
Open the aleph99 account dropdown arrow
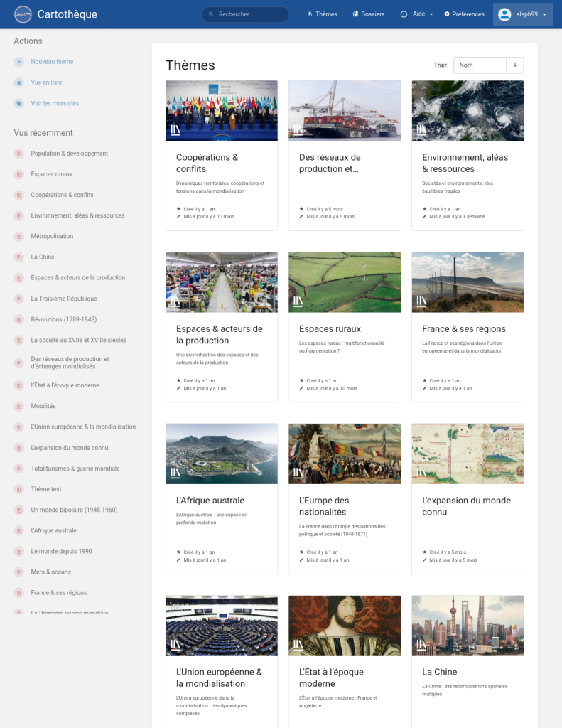544,14
